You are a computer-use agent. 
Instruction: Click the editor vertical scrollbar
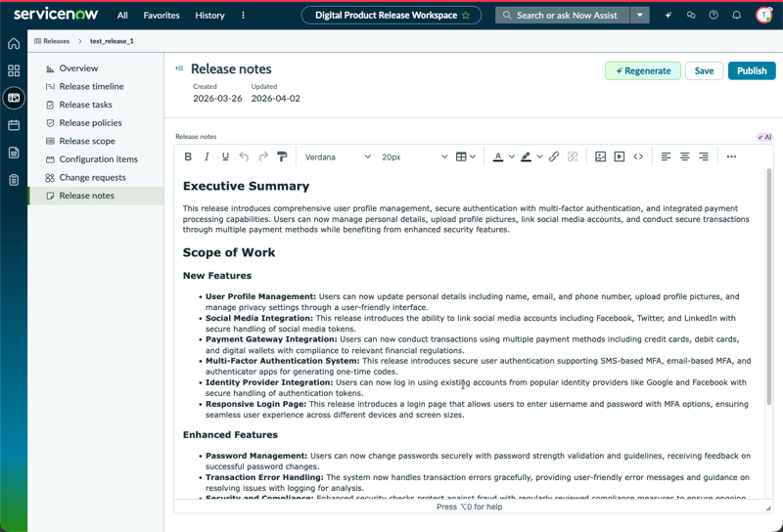coord(769,287)
